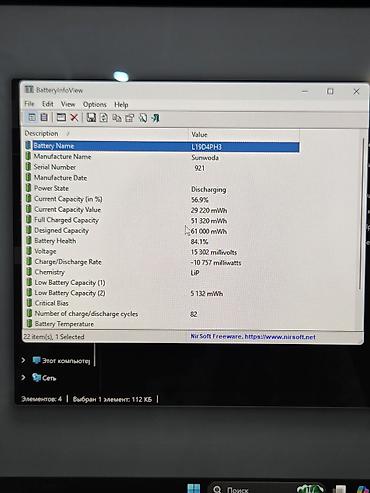This screenshot has height=493, width=370.
Task: Open the NirSoft Freeware website link
Action: (253, 337)
